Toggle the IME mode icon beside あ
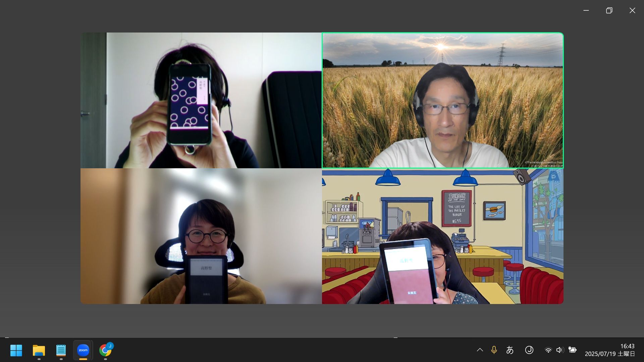This screenshot has height=362, width=644. [x=529, y=350]
